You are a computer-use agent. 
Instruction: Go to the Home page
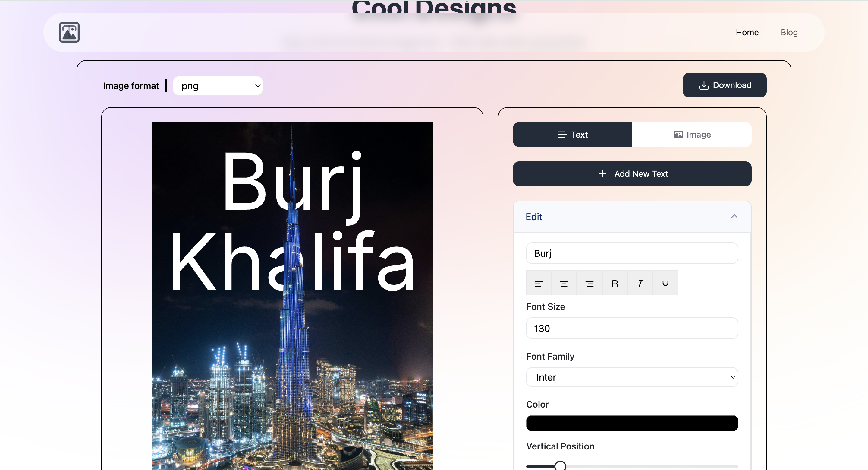point(747,32)
